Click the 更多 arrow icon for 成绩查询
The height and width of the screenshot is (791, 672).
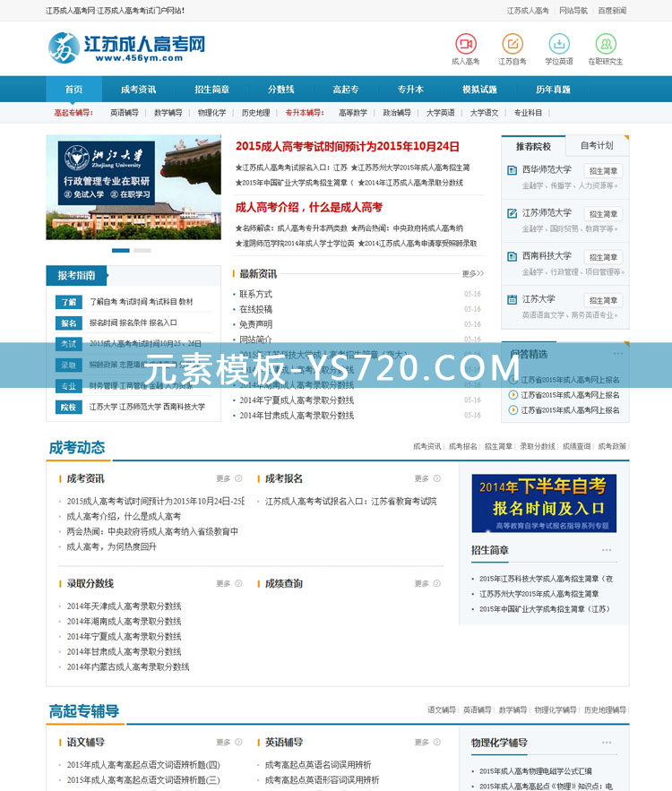(437, 583)
